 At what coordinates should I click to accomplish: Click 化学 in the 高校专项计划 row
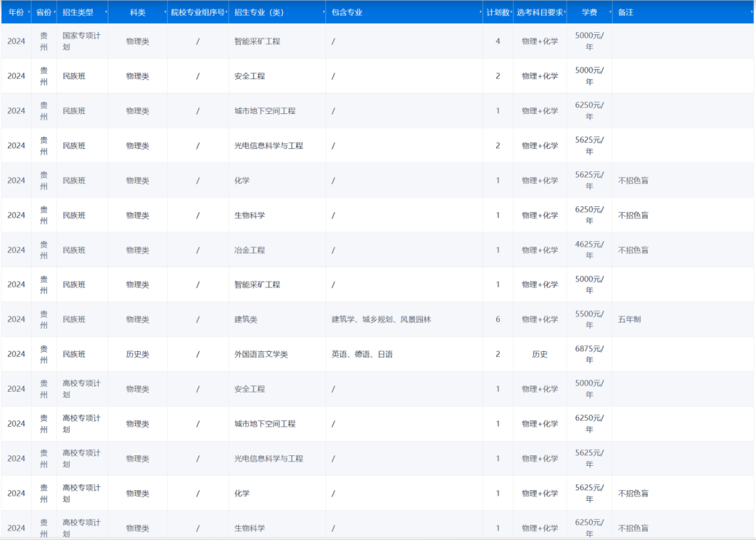point(241,493)
